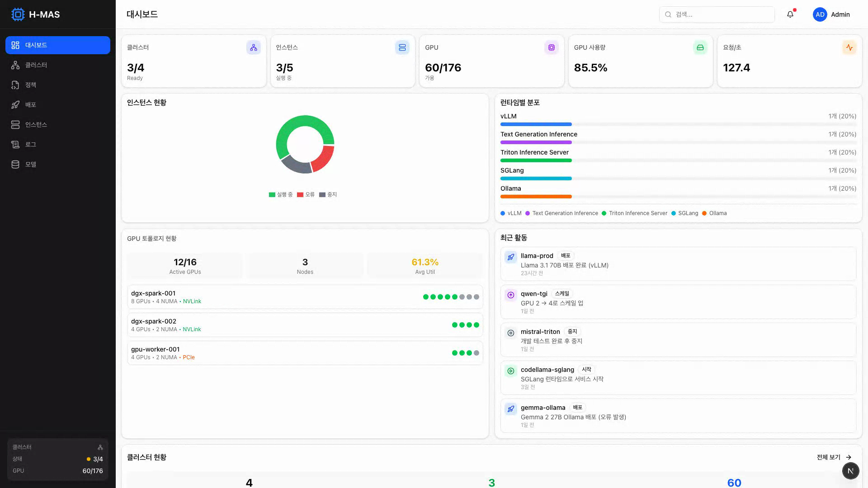Open the notification bell
This screenshot has width=868, height=488.
tap(790, 14)
